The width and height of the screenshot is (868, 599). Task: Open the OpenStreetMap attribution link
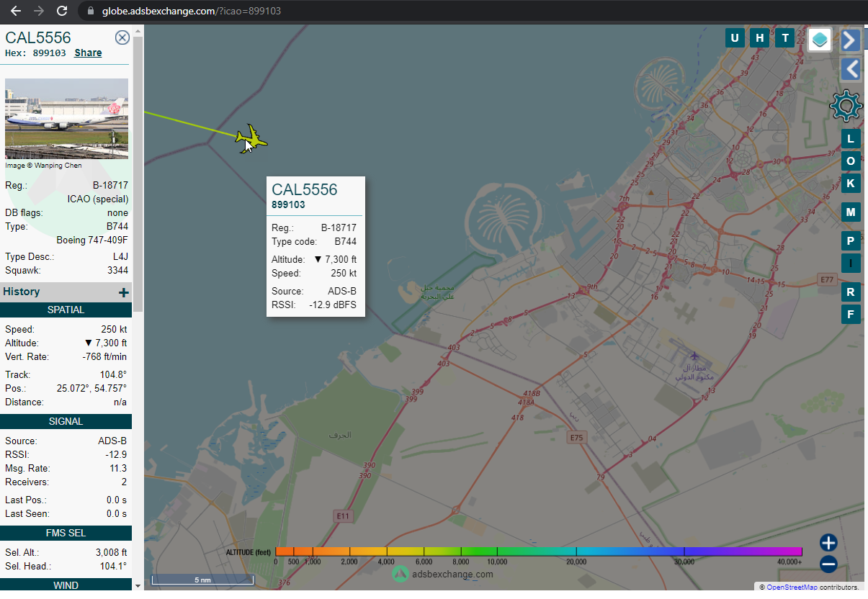coord(792,587)
